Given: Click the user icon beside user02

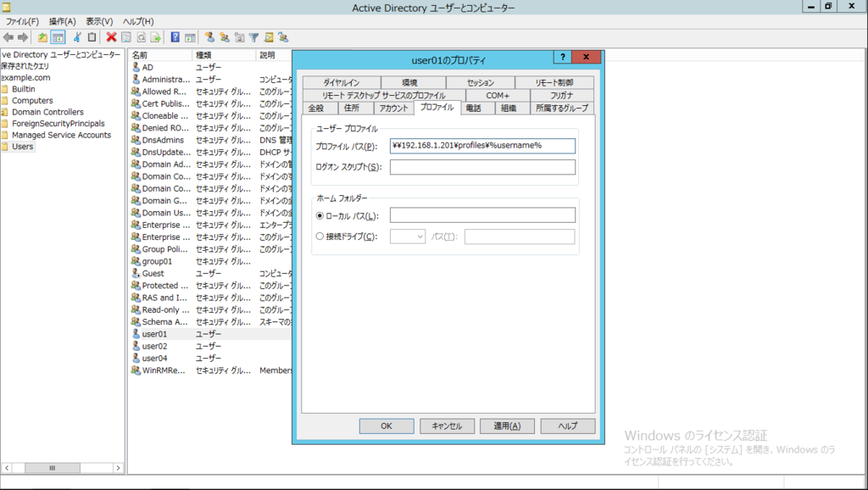Looking at the screenshot, I should (136, 346).
